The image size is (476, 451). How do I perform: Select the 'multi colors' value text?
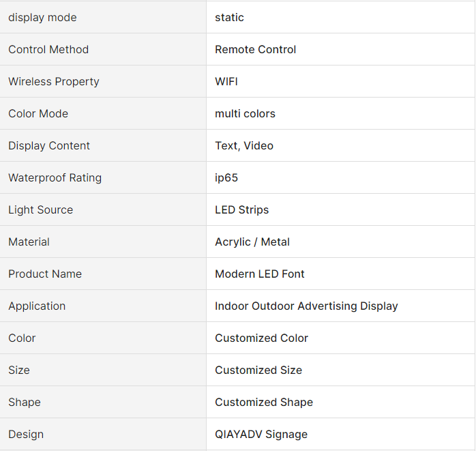tap(245, 114)
